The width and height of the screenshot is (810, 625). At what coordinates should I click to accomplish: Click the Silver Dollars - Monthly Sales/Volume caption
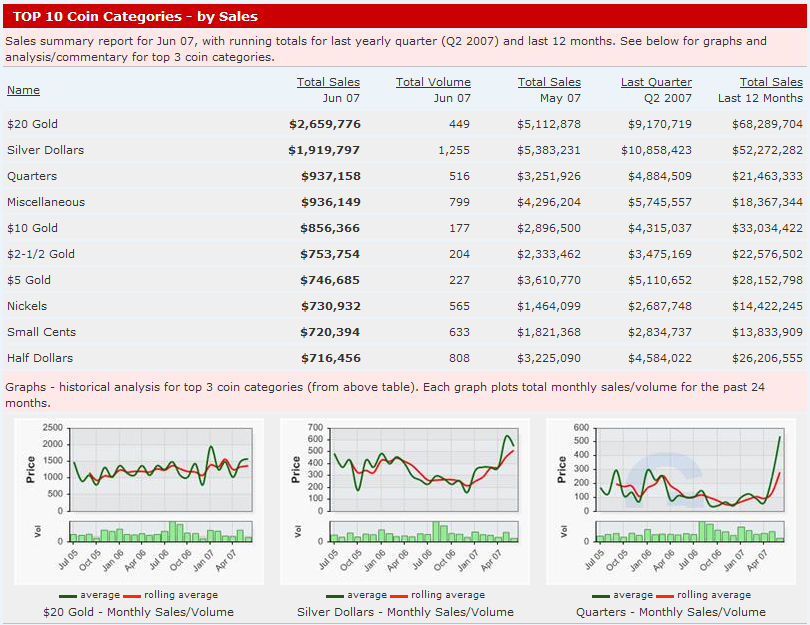click(405, 612)
